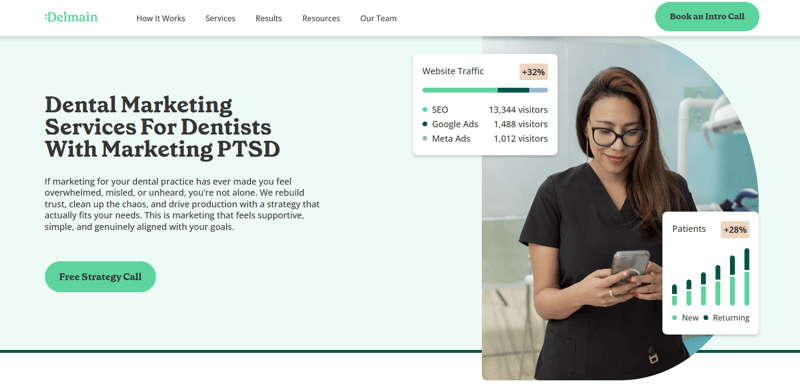This screenshot has width=800, height=389.
Task: Go to the Results page
Action: (269, 18)
